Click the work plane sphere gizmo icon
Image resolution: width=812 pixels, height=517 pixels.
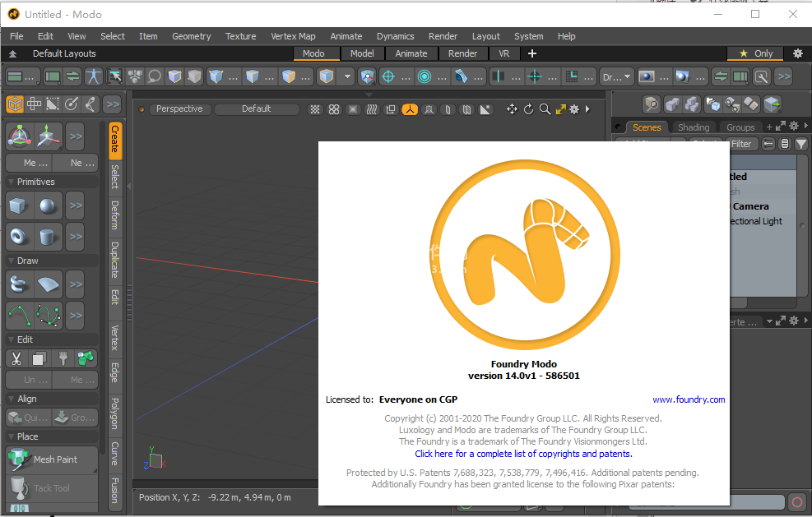pos(19,136)
